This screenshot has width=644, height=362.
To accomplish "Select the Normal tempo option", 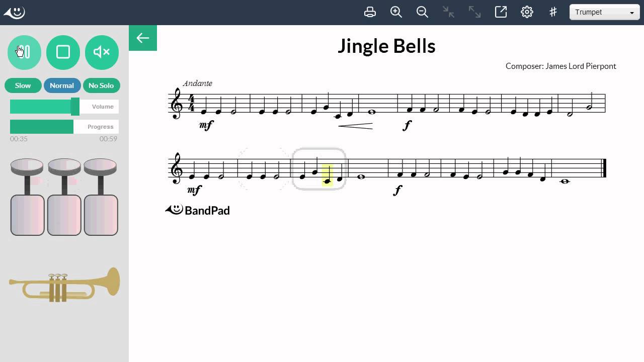I will [x=62, y=85].
